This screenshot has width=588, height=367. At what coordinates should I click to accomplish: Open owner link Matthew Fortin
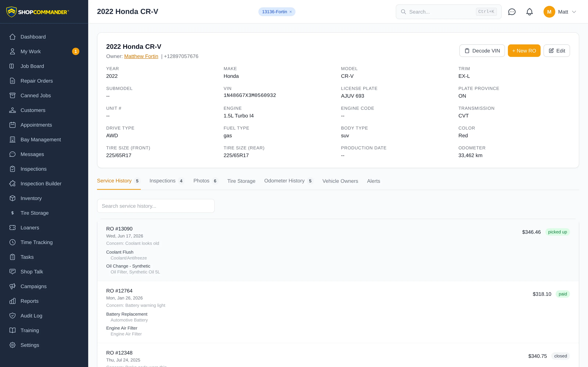click(x=141, y=56)
